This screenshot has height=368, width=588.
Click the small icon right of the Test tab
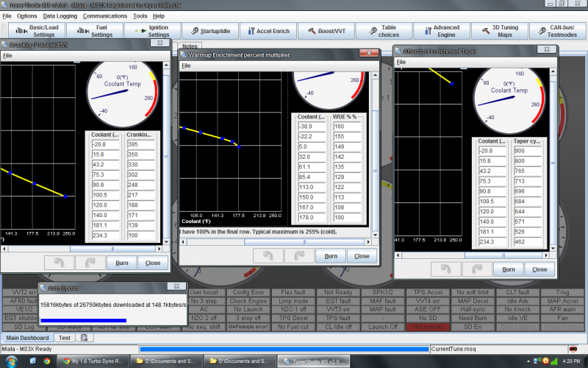(x=85, y=338)
